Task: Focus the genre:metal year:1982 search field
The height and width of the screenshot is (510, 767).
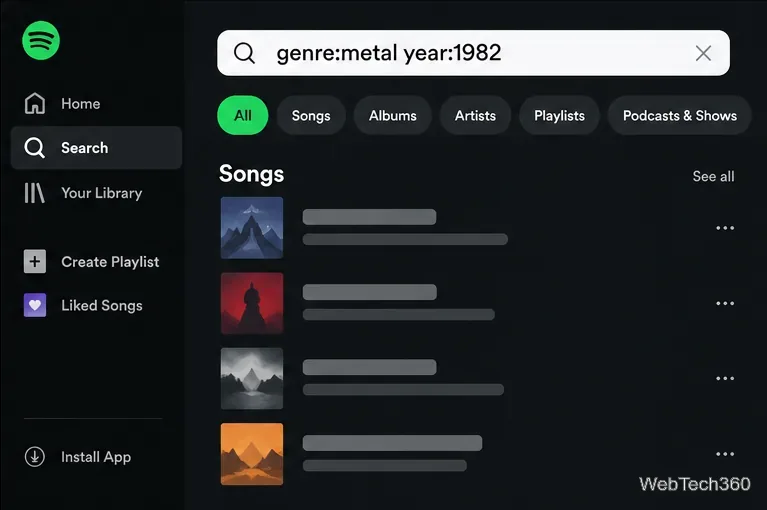Action: 473,53
